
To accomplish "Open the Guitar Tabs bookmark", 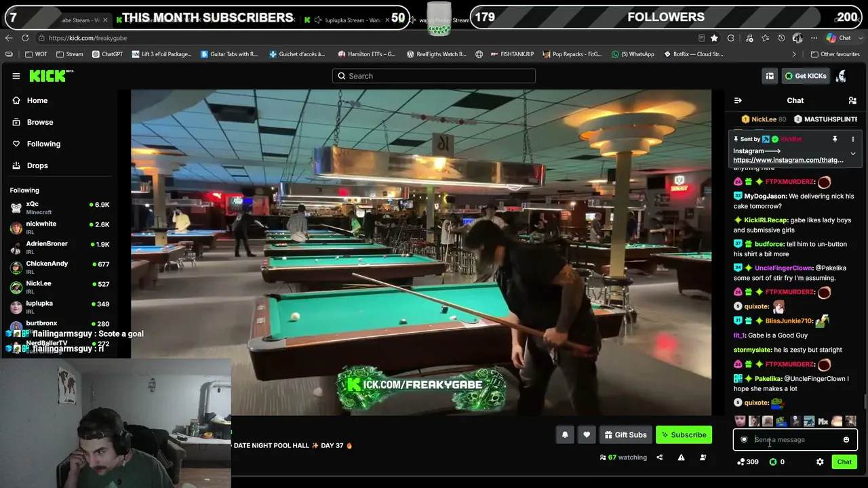I will [229, 54].
